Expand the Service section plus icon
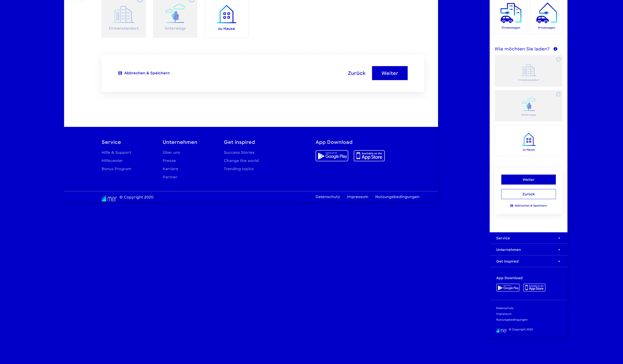The width and height of the screenshot is (623, 364). click(x=559, y=238)
